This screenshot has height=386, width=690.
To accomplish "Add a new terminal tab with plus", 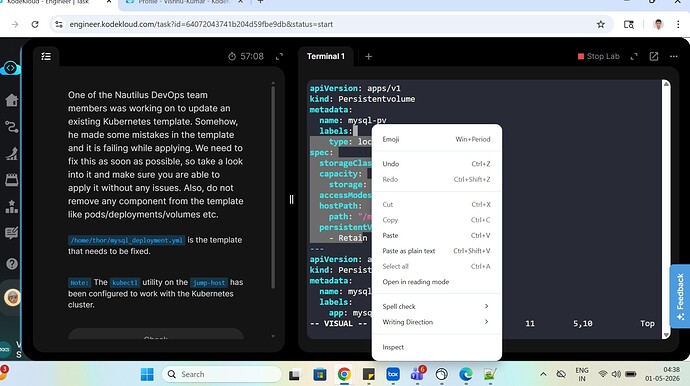I will [369, 56].
